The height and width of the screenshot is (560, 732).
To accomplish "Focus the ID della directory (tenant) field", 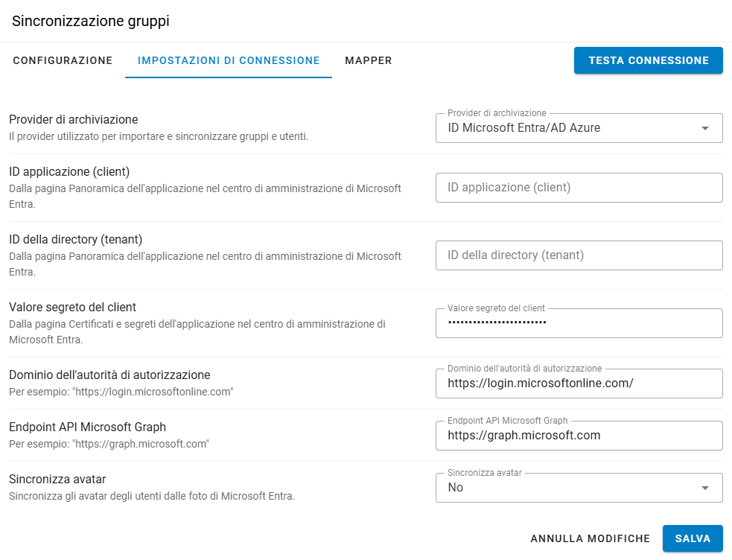I will (x=579, y=255).
